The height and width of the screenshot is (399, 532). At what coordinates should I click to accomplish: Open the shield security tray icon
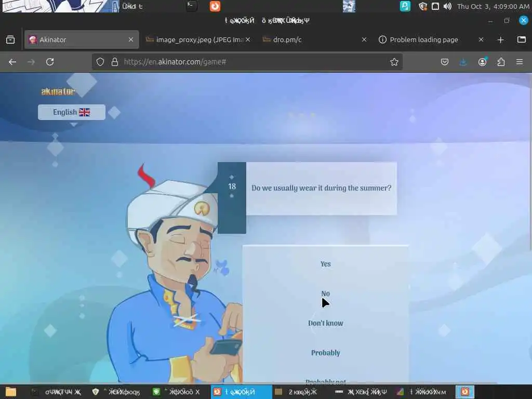click(x=422, y=6)
